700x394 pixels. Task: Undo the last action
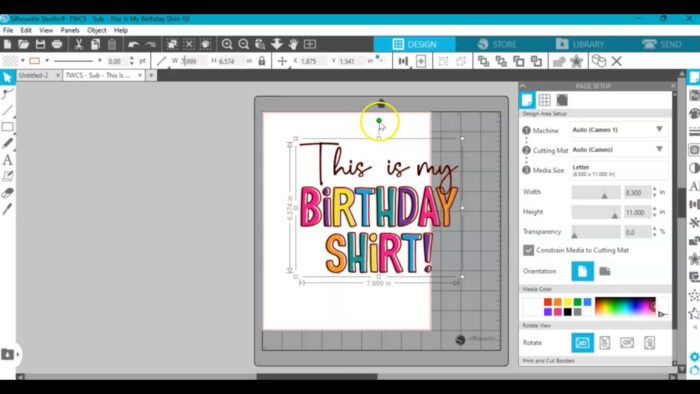pos(133,44)
